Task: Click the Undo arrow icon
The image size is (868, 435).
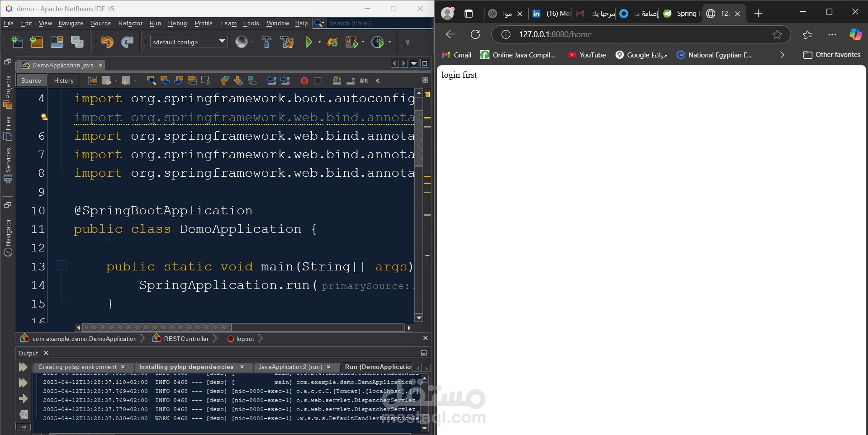Action: tap(107, 42)
